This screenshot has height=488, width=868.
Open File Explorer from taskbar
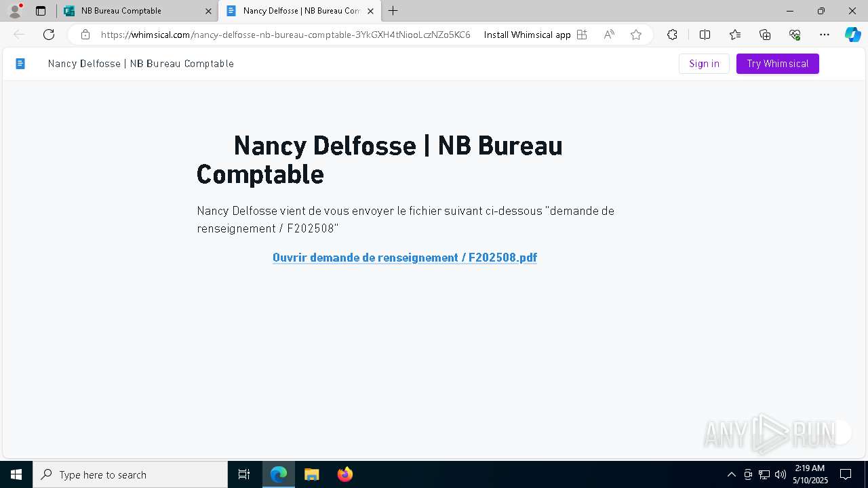coord(311,474)
